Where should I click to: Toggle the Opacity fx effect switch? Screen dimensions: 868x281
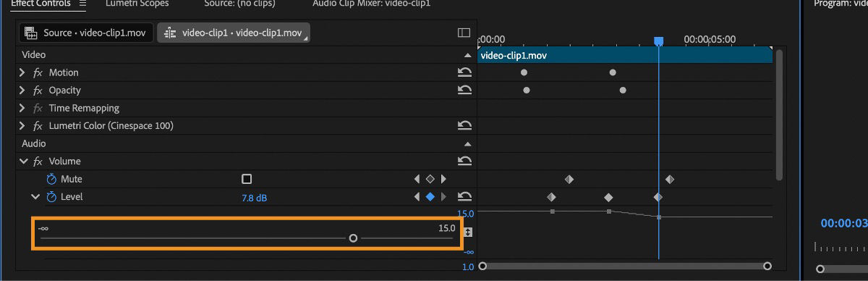click(x=38, y=91)
